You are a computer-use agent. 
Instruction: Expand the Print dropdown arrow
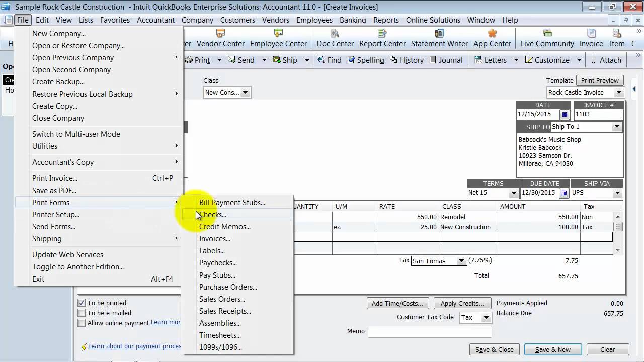(219, 60)
